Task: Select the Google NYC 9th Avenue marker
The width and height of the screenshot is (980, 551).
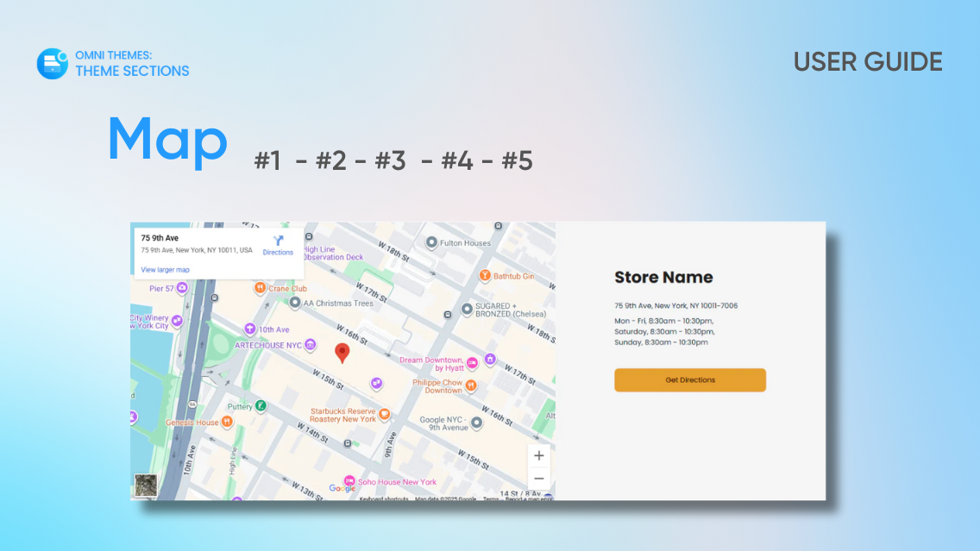Action: 476,423
